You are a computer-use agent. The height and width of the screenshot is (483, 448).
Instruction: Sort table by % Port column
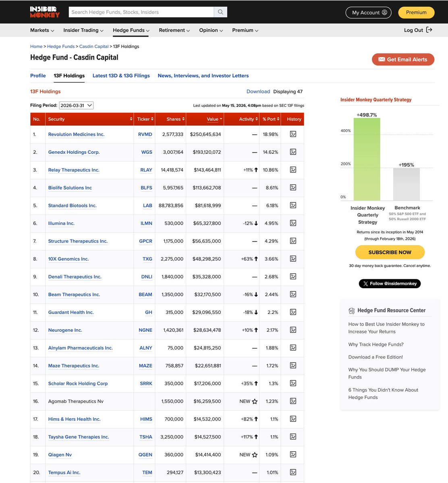pos(271,119)
